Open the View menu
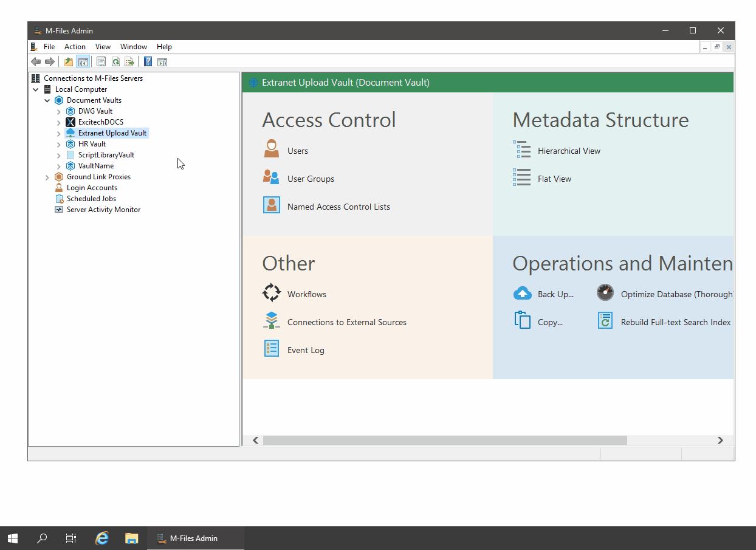This screenshot has width=756, height=550. [103, 47]
